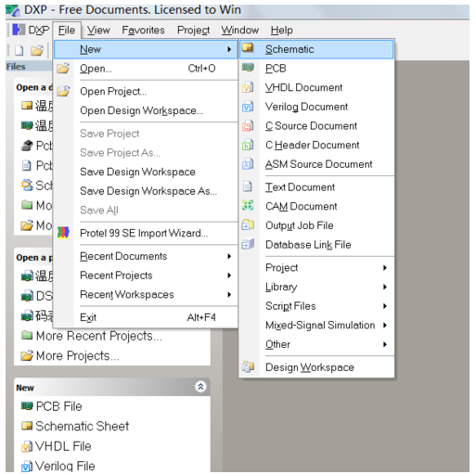Image resolution: width=476 pixels, height=474 pixels.
Task: Click the Protel 99 SE Import Wizard icon
Action: point(63,233)
